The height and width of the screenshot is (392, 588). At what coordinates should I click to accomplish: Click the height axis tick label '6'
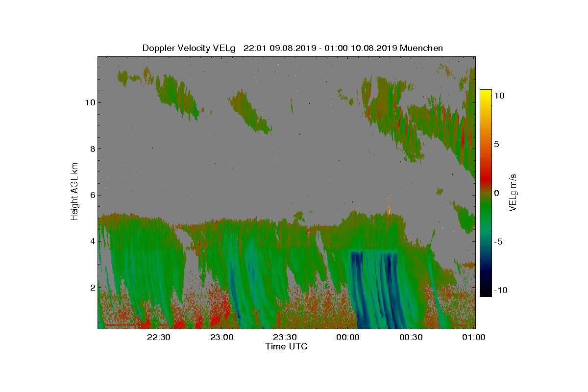[x=92, y=195]
